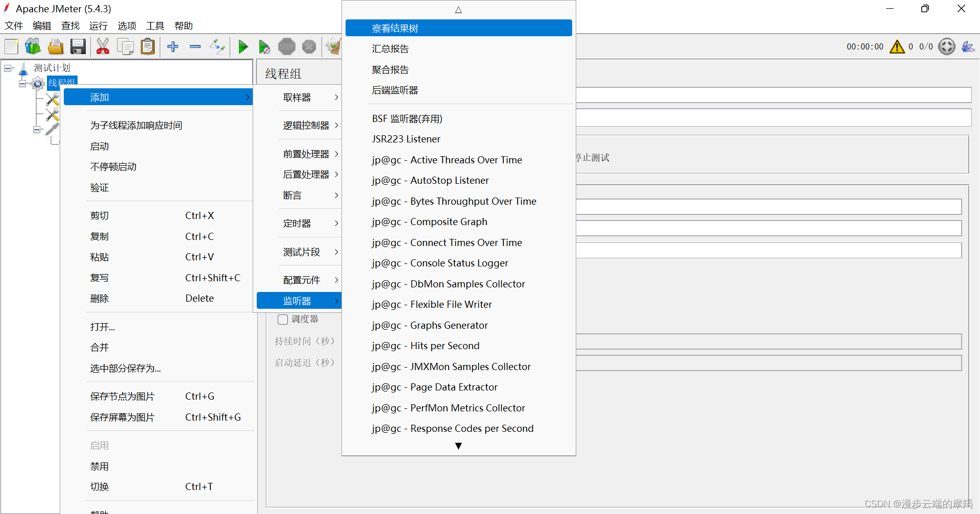Viewport: 980px width, 514px height.
Task: Open the 运行 menu
Action: pyautogui.click(x=99, y=26)
